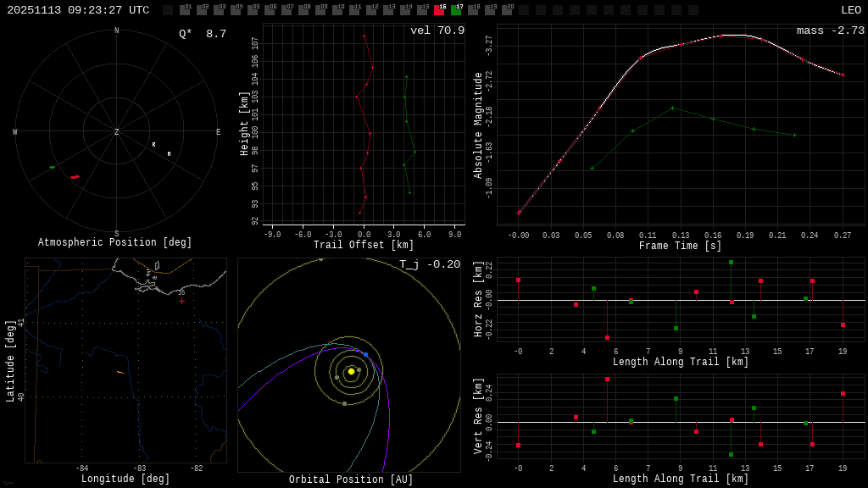Click station indicator box 15
868x488 pixels.
(422, 10)
